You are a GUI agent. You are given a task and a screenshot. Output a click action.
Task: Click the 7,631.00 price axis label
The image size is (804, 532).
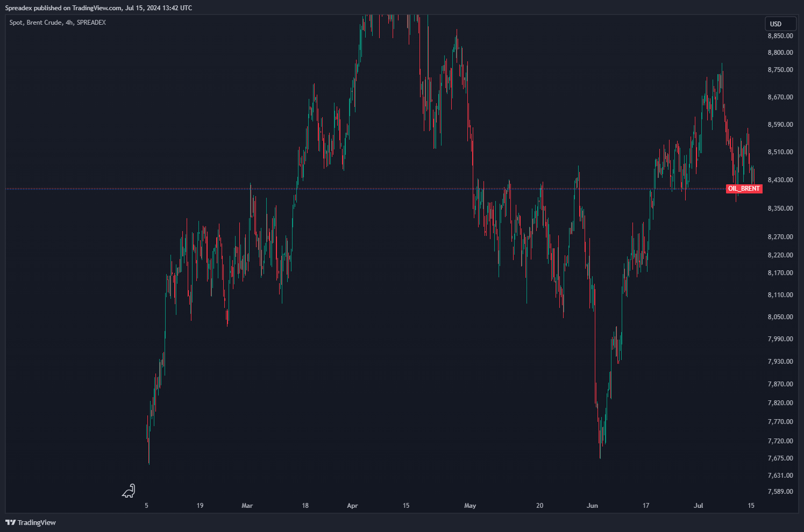(x=780, y=476)
